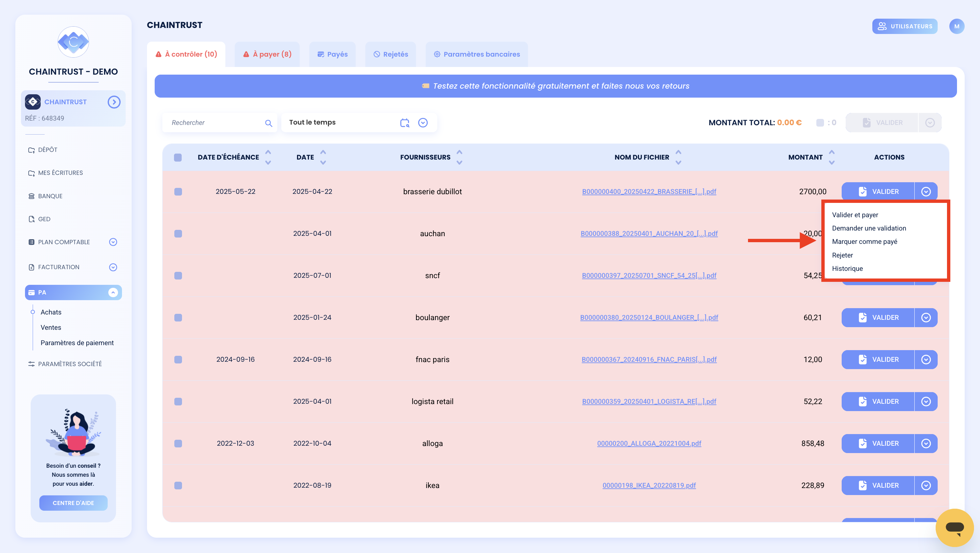Viewport: 980px width, 553px height.
Task: Click the search magnifier icon
Action: [x=269, y=123]
